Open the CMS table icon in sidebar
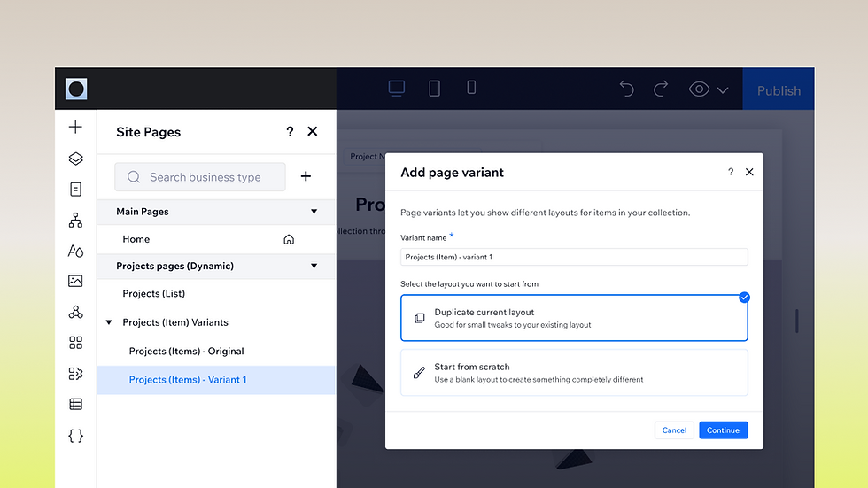Screen dimensions: 868x488 click(x=75, y=405)
